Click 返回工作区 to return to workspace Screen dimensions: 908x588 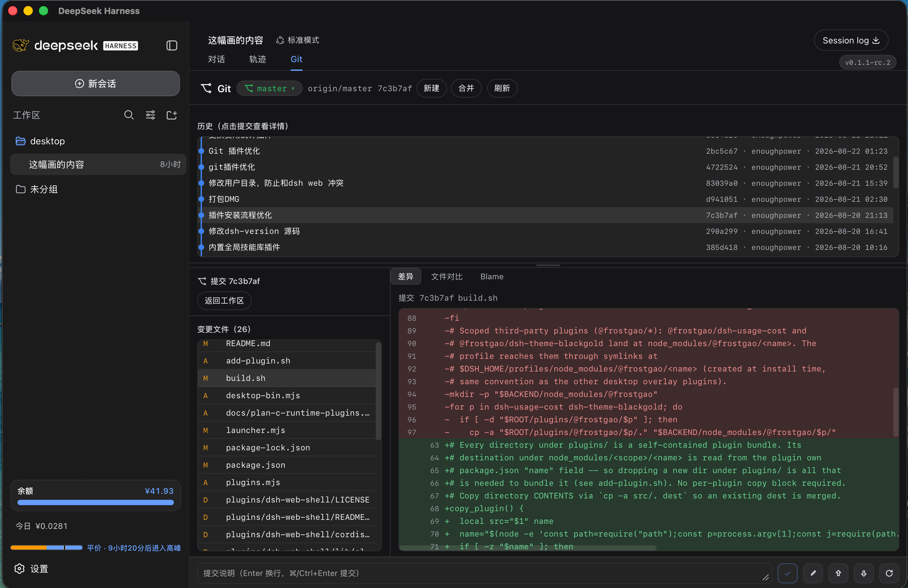click(224, 300)
